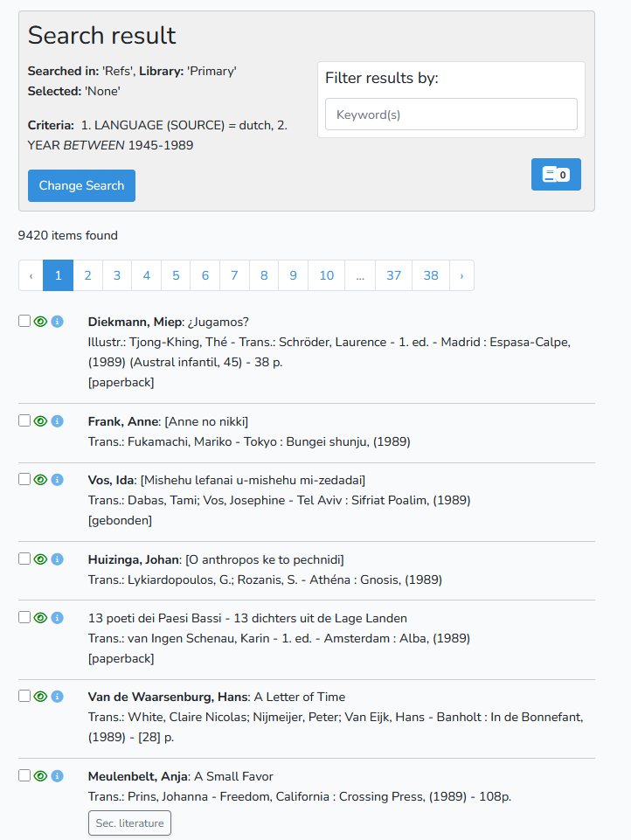Click the eye icon for Vos, Ida entry

(x=40, y=480)
